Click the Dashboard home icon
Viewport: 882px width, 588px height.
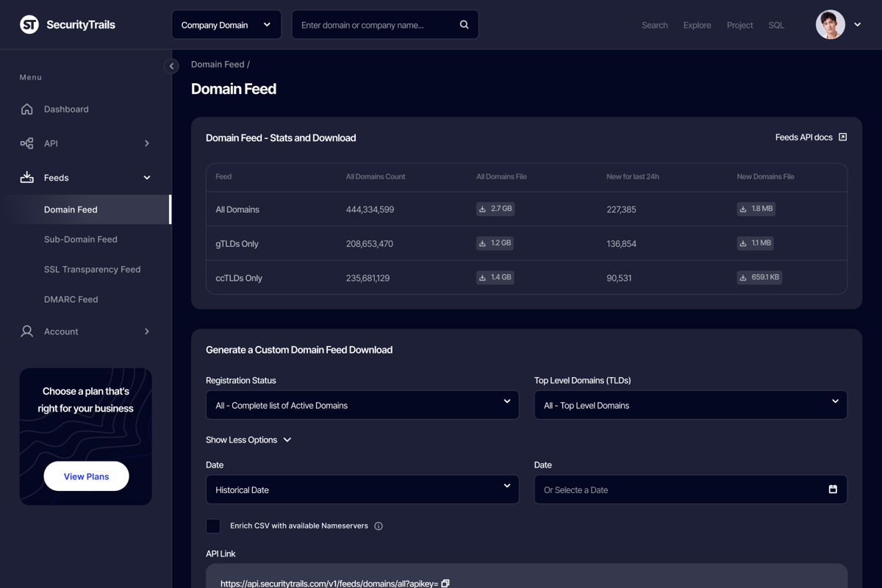27,109
